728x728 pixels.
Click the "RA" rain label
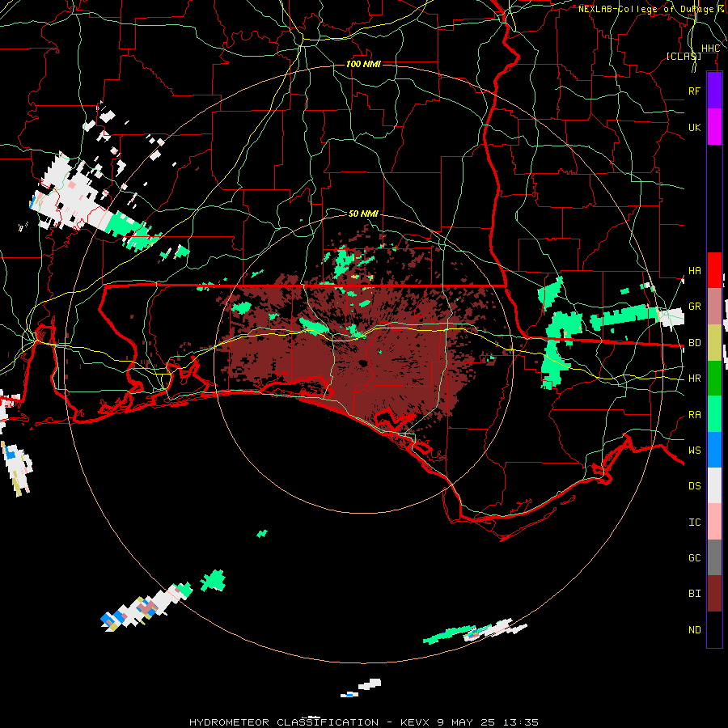[x=694, y=414]
